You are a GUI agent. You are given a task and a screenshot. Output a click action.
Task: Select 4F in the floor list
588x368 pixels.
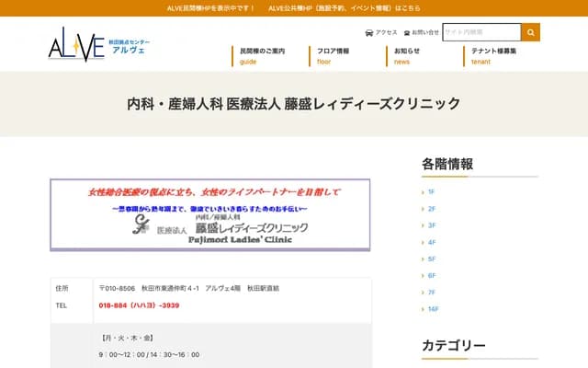click(x=431, y=242)
